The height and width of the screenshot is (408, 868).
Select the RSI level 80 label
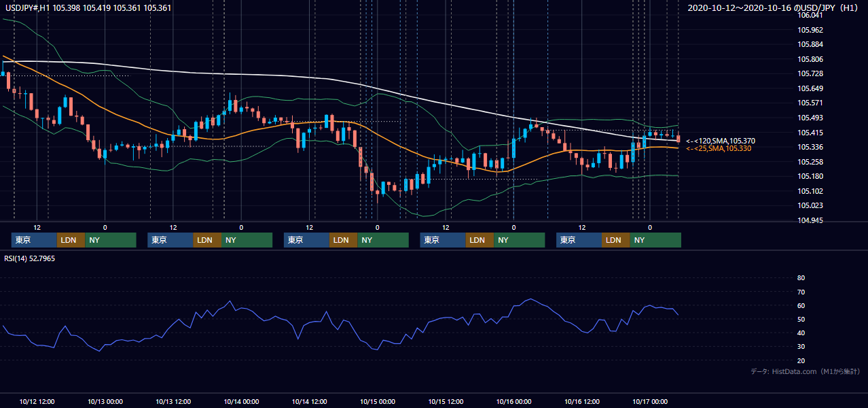[x=801, y=278]
